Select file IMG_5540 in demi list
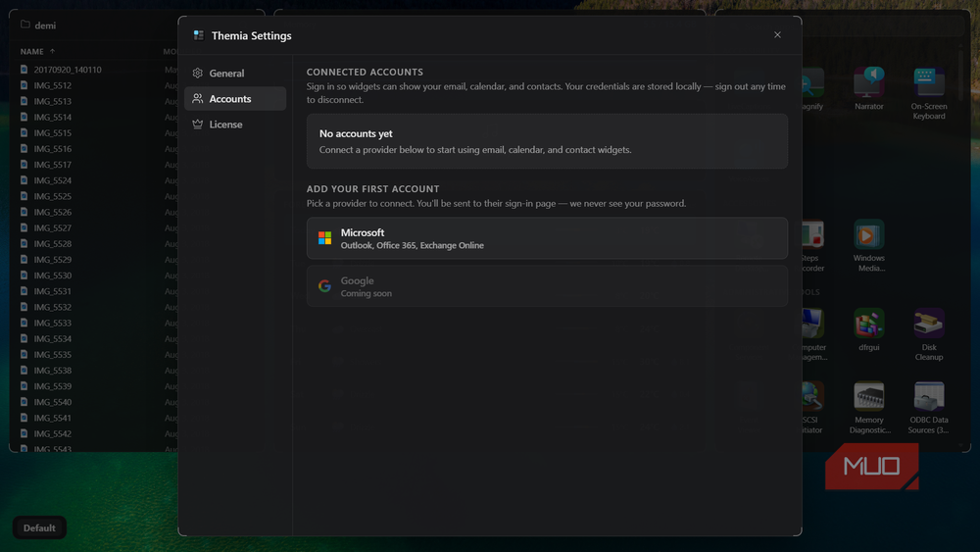980x552 pixels. pyautogui.click(x=53, y=402)
